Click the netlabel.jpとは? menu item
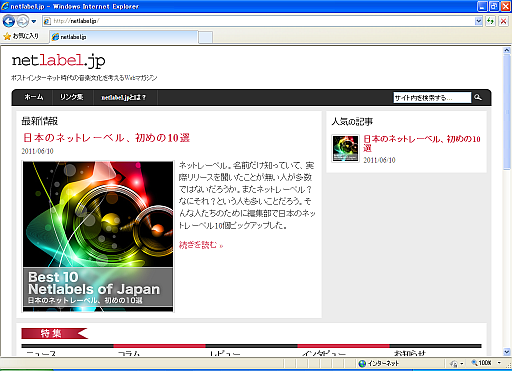512x371 pixels. coord(124,97)
